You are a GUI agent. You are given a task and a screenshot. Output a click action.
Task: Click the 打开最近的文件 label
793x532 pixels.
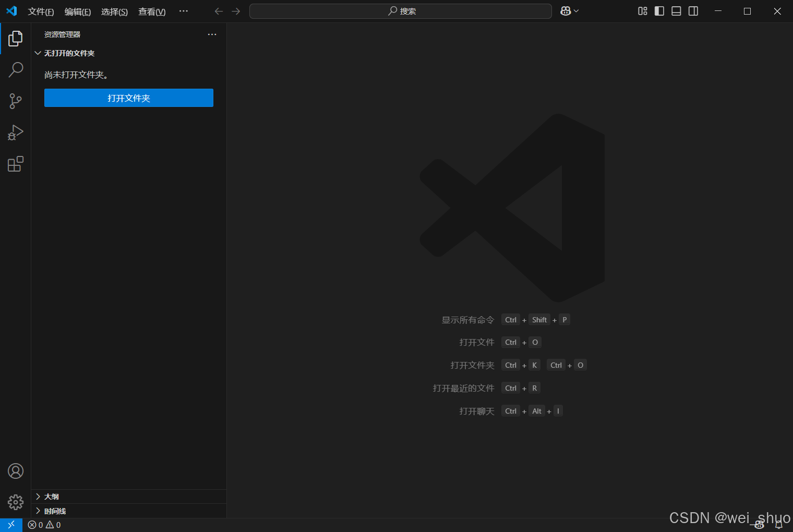click(x=464, y=388)
